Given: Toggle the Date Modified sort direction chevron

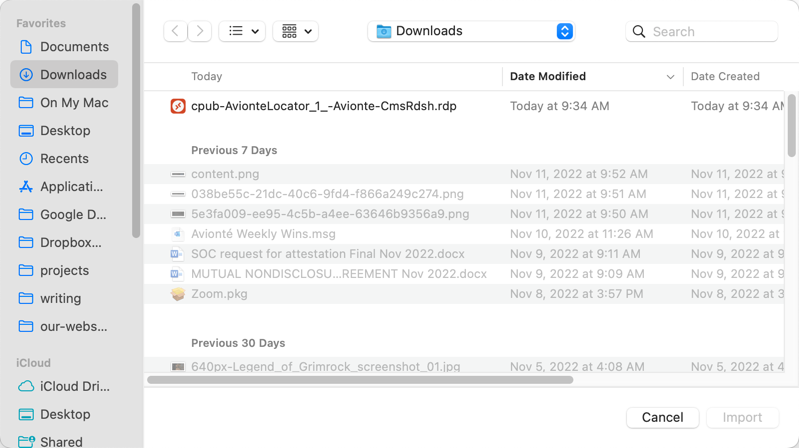Looking at the screenshot, I should (670, 77).
